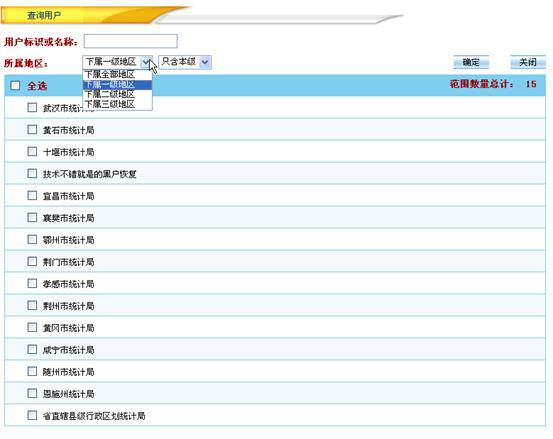Open the 查询用户 tab header
The image size is (553, 439).
44,16
